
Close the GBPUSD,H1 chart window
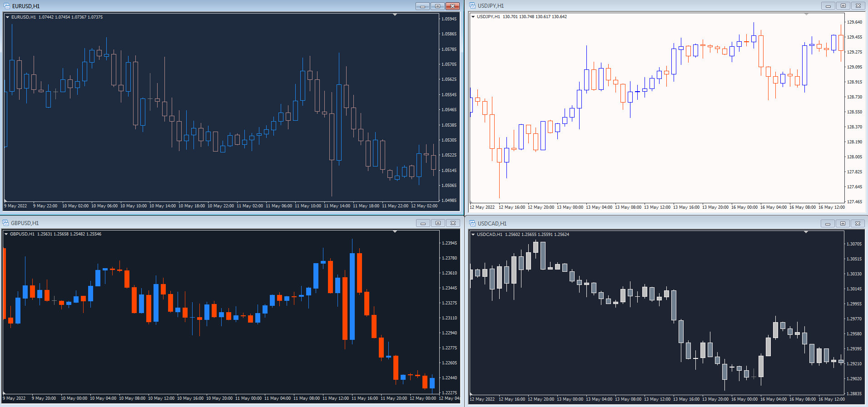(x=453, y=223)
